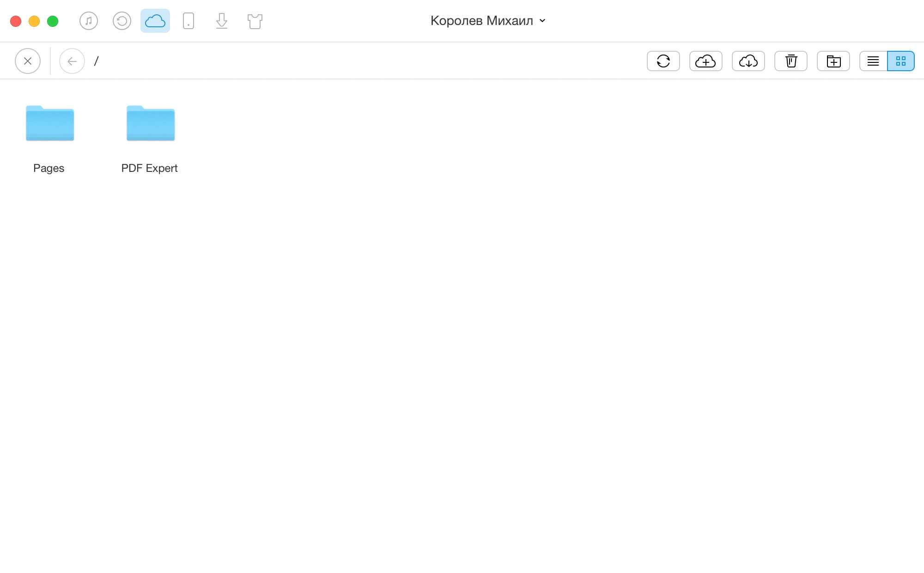Close the panel with the X circle button
The width and height of the screenshot is (924, 573).
[x=28, y=61]
